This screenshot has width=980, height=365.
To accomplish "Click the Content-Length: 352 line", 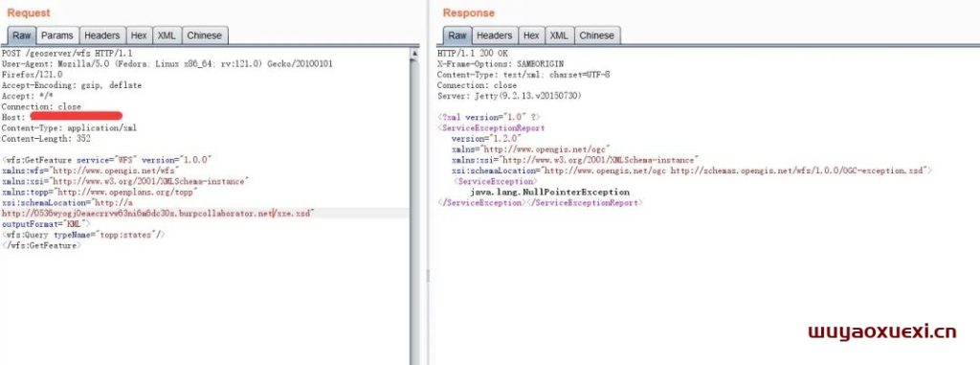I will [46, 138].
